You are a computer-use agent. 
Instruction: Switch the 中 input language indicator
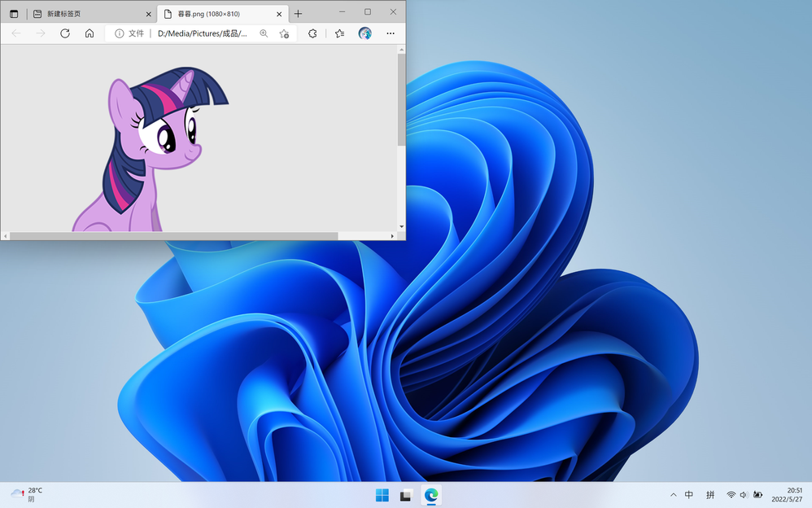[x=689, y=495]
